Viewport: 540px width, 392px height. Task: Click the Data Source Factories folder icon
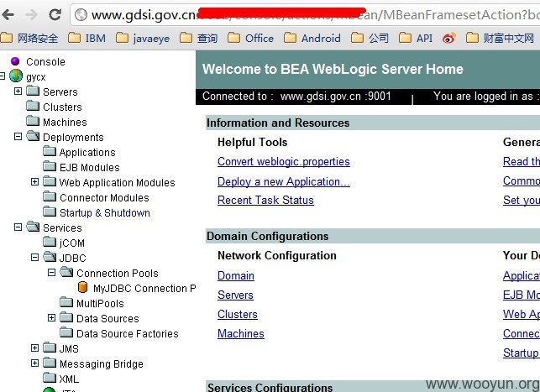(x=66, y=332)
